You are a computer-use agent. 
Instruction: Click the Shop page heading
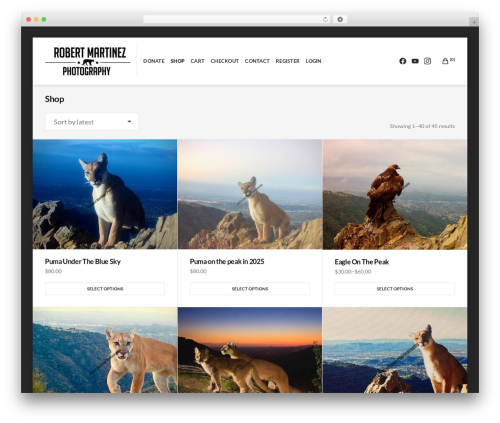[55, 99]
